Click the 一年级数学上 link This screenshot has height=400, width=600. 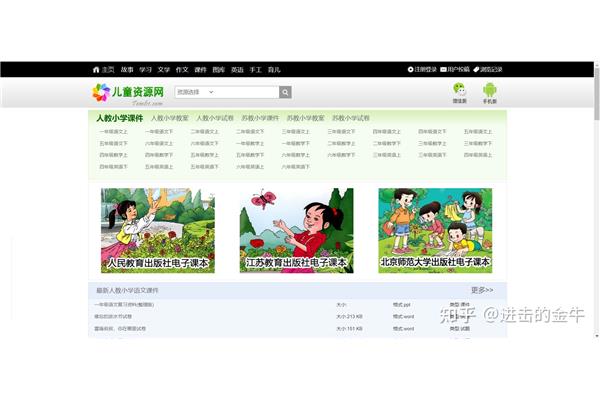click(x=250, y=144)
